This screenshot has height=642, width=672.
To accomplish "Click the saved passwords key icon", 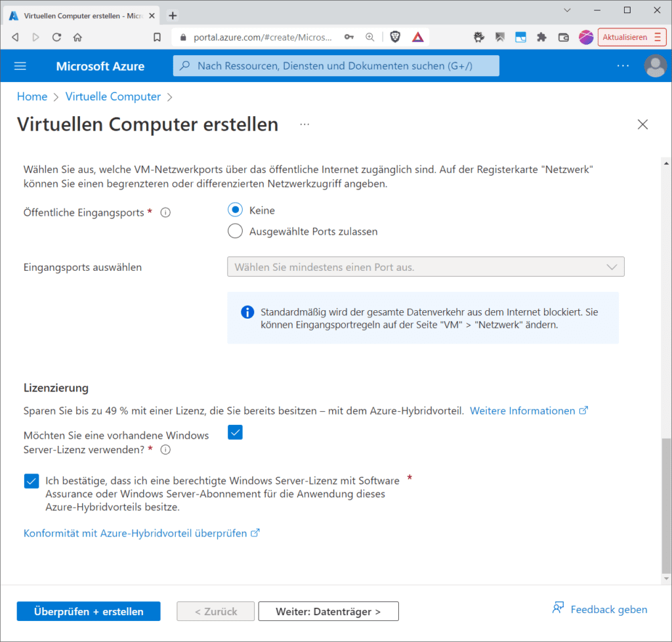I will [349, 37].
